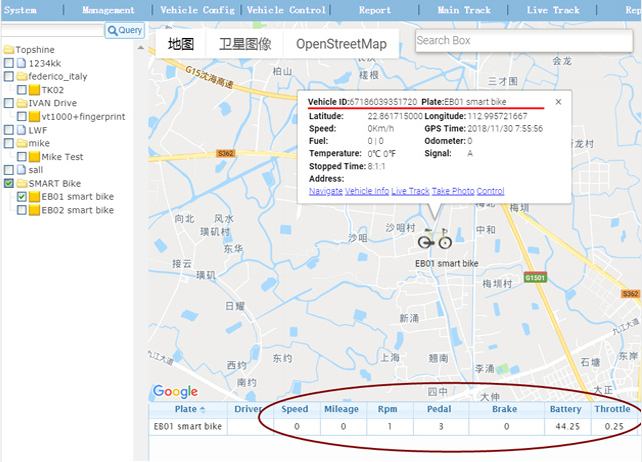Image resolution: width=642 pixels, height=462 pixels.
Task: Check the mike group checkbox
Action: tap(9, 143)
